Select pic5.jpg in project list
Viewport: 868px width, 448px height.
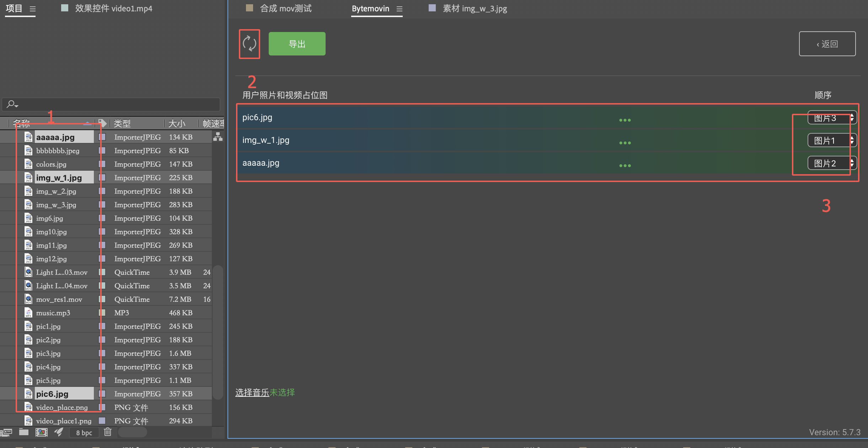tap(48, 380)
